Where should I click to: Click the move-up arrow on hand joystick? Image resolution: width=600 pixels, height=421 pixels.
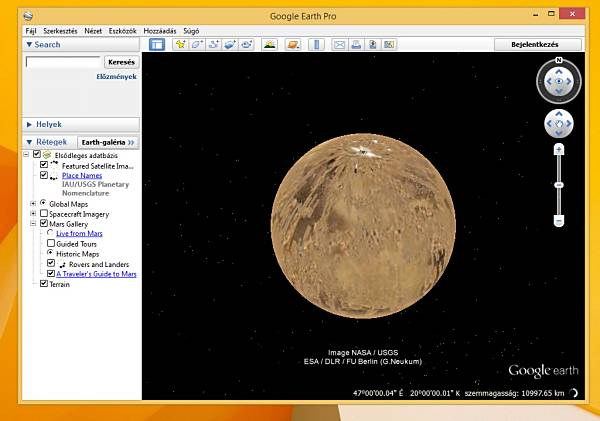[x=559, y=114]
